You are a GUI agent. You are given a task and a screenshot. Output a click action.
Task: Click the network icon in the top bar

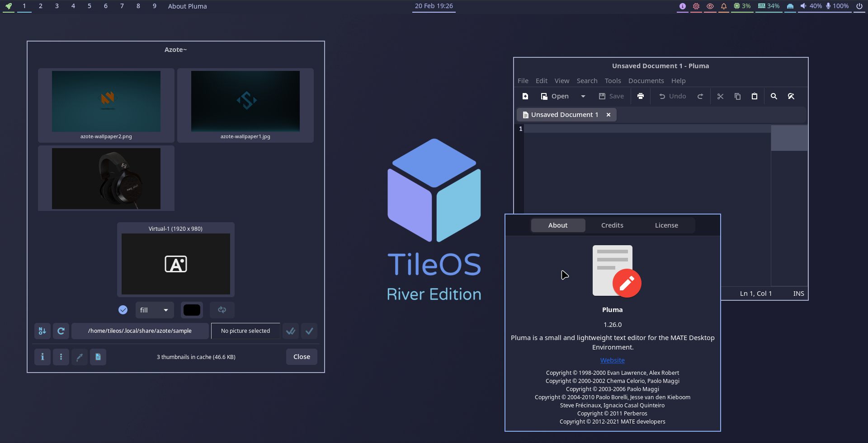tap(790, 6)
